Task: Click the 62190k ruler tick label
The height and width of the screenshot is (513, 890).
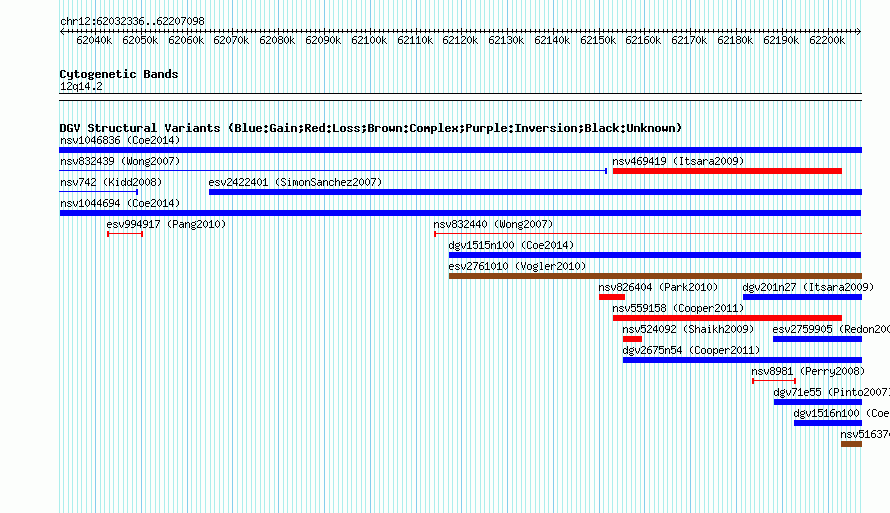Action: (x=781, y=40)
